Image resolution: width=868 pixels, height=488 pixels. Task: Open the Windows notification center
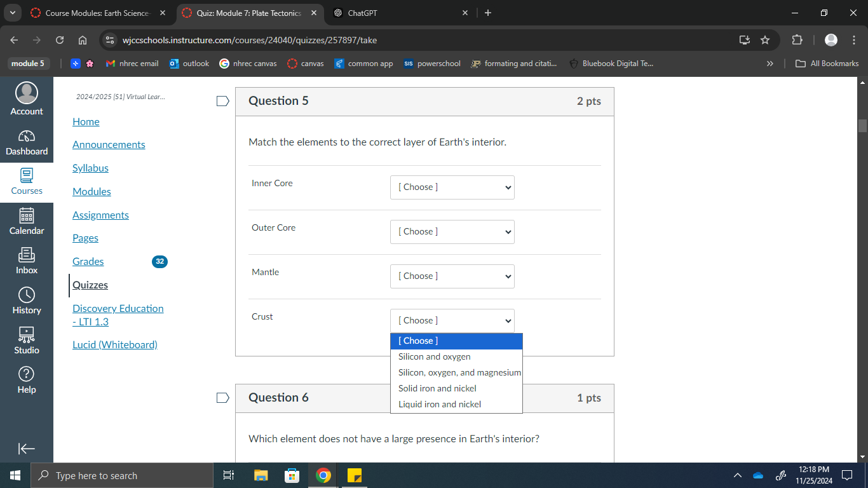coord(847,475)
